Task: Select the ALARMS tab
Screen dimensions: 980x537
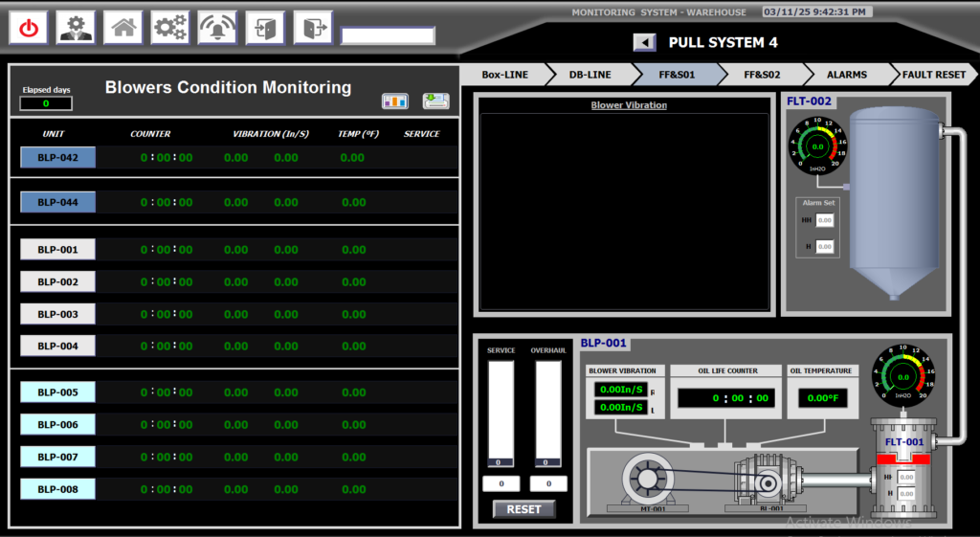Action: 846,75
